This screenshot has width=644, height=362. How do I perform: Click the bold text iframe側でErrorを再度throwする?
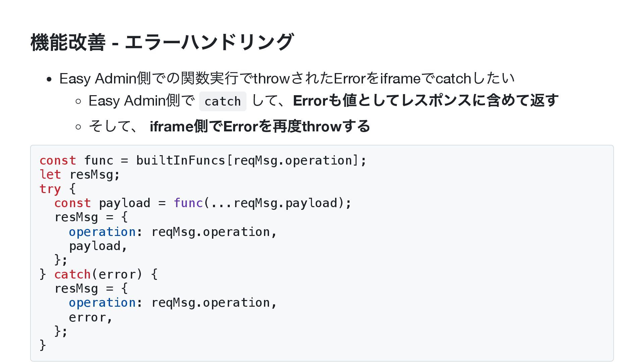(260, 126)
